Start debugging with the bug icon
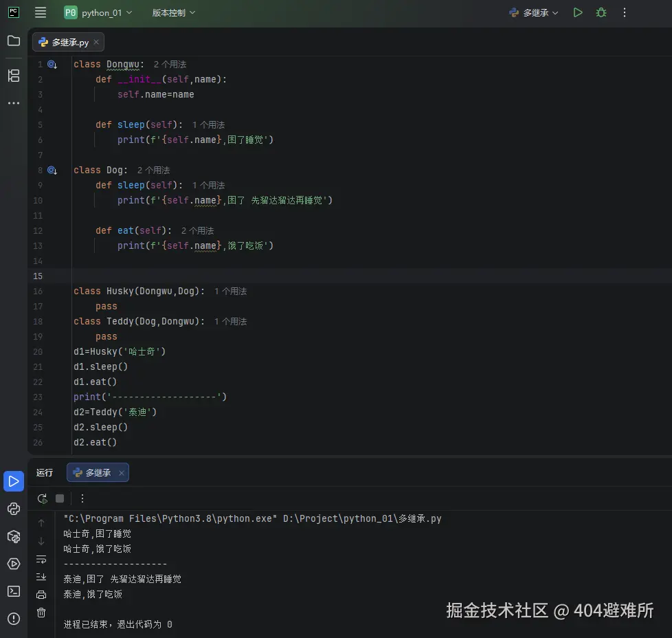Viewport: 672px width, 638px height. (601, 12)
